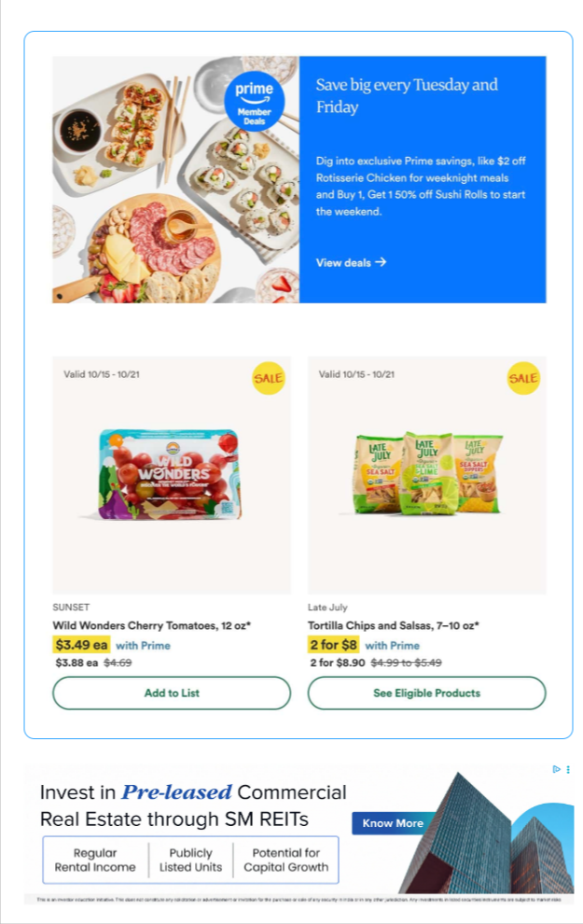Click the View deals arrow icon
Image resolution: width=583 pixels, height=924 pixels.
pos(381,262)
